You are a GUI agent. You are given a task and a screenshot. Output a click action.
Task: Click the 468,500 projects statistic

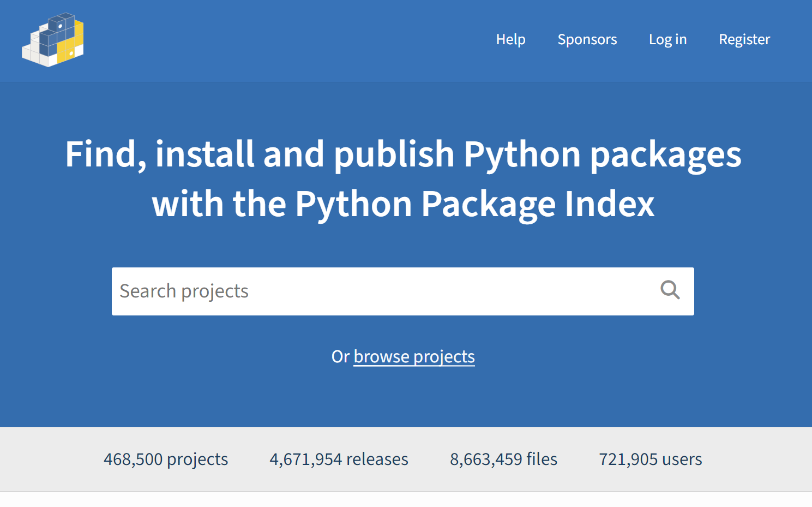coord(166,459)
